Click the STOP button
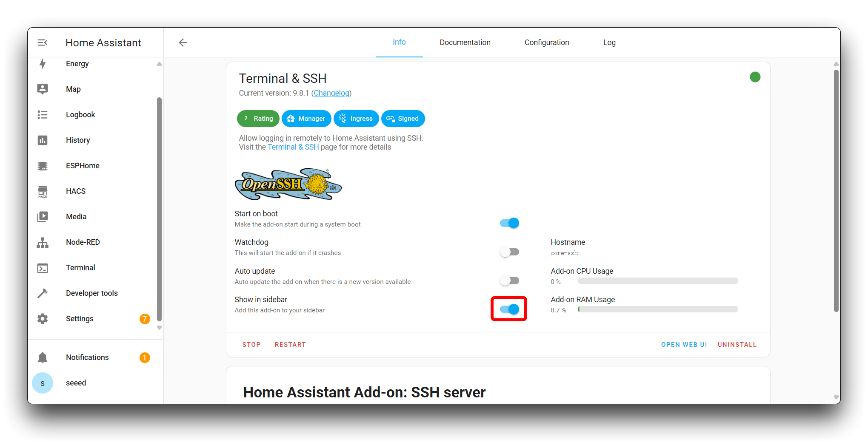This screenshot has height=445, width=868. 251,345
